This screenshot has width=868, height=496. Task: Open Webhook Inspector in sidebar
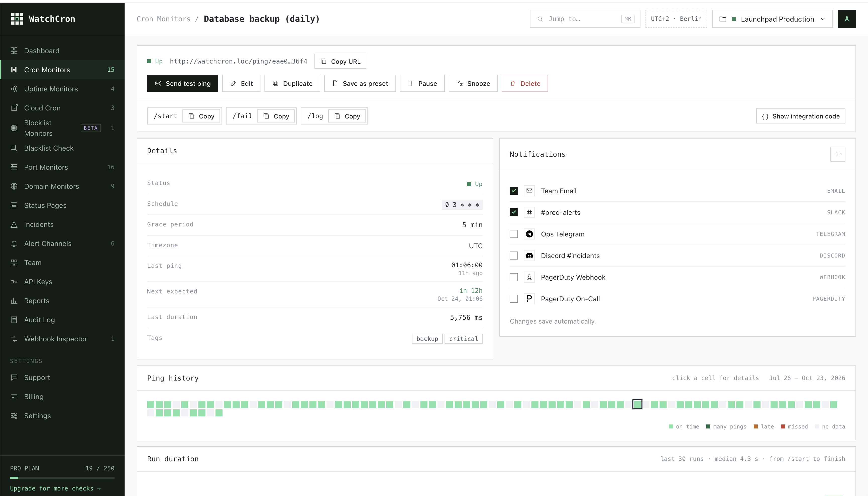tap(62, 339)
